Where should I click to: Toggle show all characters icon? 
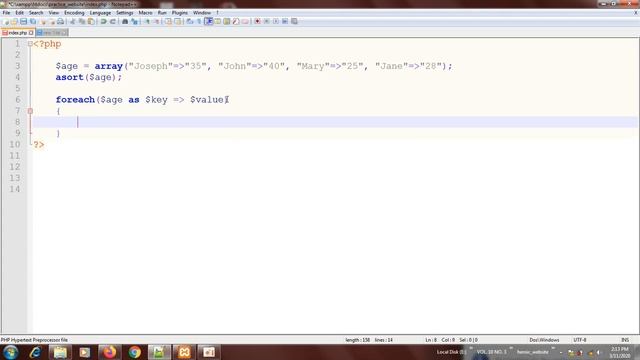pos(199,21)
